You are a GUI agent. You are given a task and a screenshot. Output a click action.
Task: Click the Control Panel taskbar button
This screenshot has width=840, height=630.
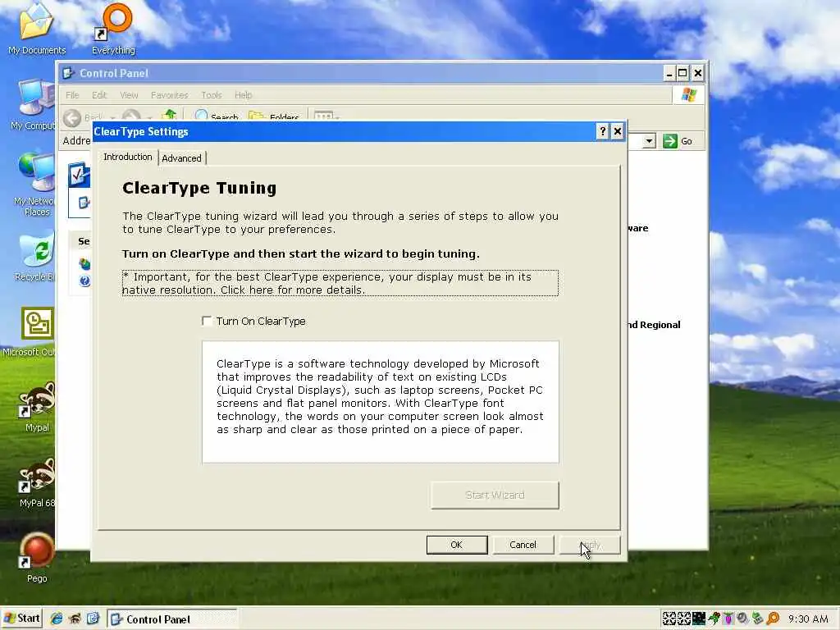pos(172,619)
